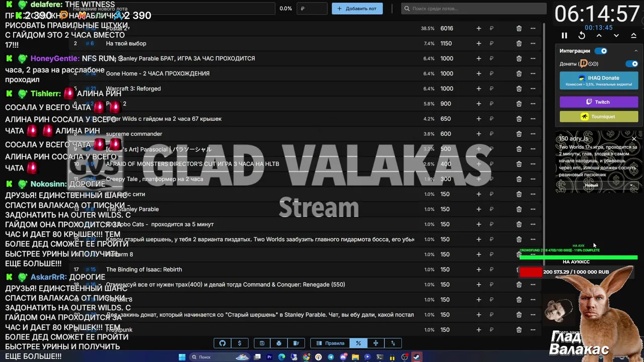
Task: Open more options for Binding of Isaac lot
Action: [533, 270]
